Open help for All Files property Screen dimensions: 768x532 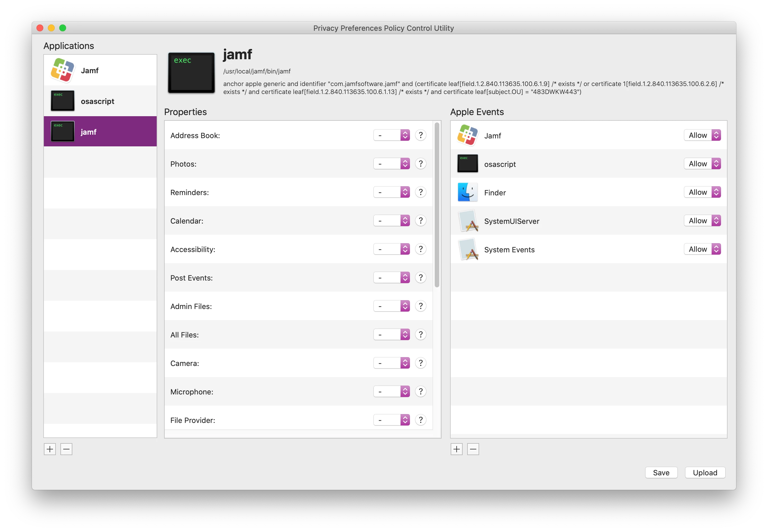pyautogui.click(x=421, y=334)
